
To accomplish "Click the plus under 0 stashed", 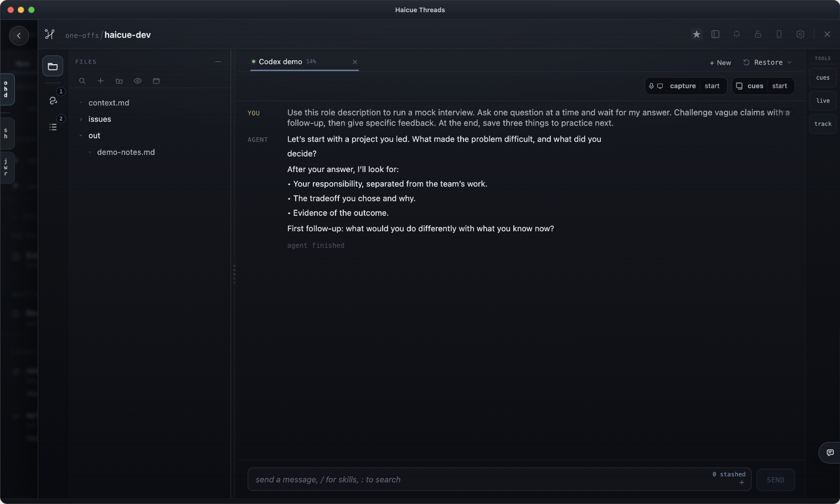I will point(741,483).
